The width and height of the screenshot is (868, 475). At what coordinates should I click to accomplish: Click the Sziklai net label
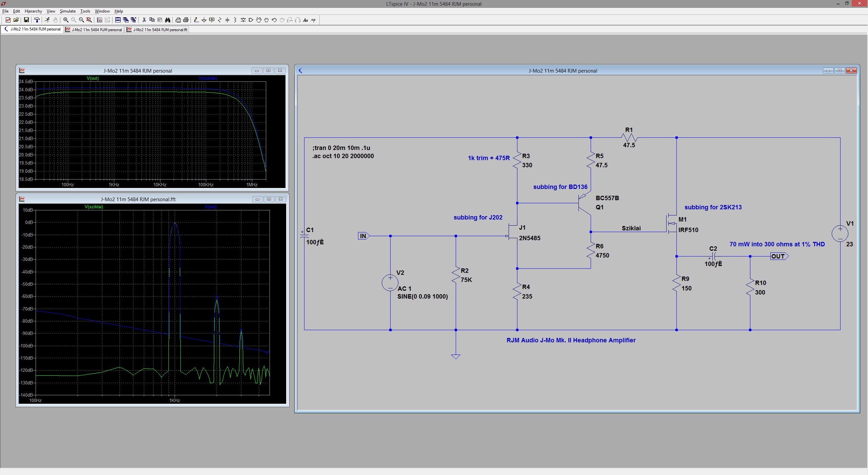pos(631,228)
